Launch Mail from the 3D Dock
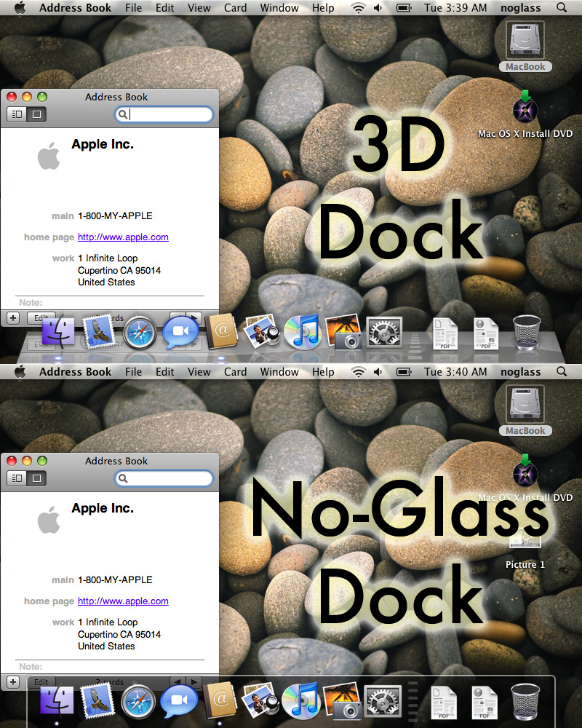This screenshot has width=582, height=728. [x=98, y=331]
